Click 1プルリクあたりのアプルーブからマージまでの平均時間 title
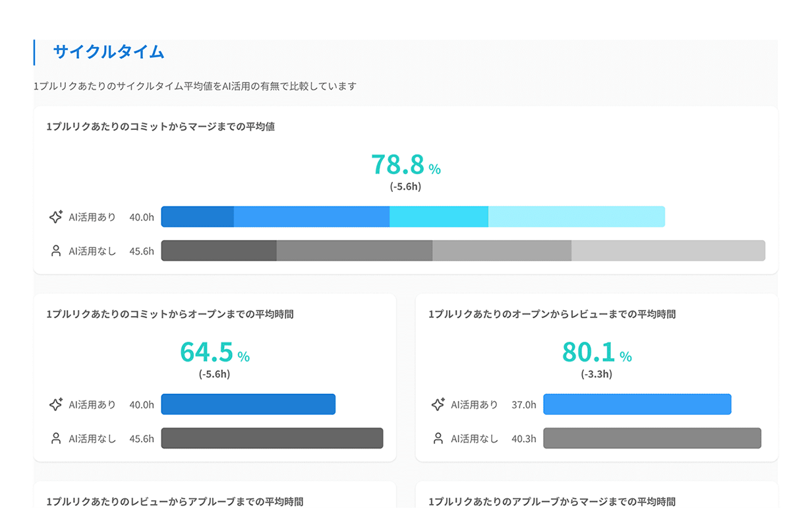This screenshot has width=812, height=508. pyautogui.click(x=552, y=501)
